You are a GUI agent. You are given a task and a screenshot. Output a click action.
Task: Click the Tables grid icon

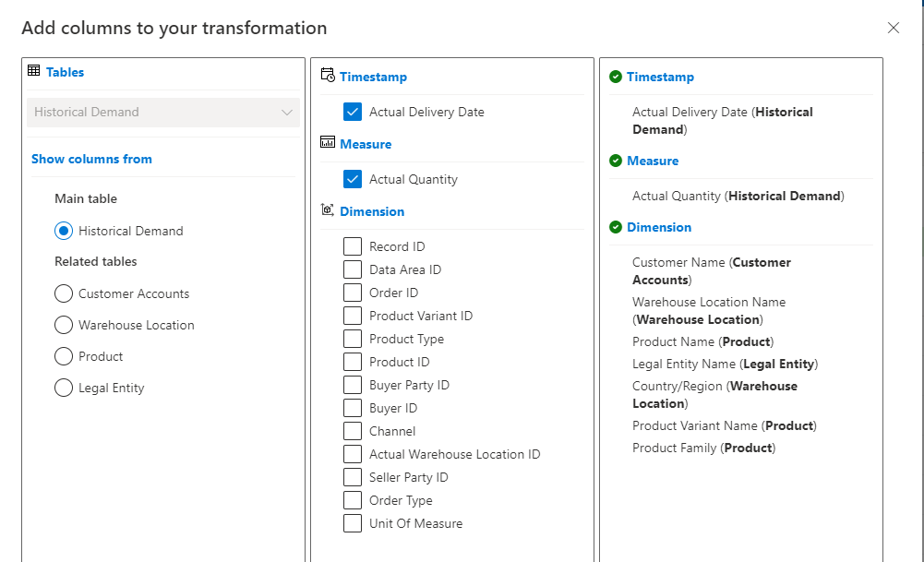point(34,71)
